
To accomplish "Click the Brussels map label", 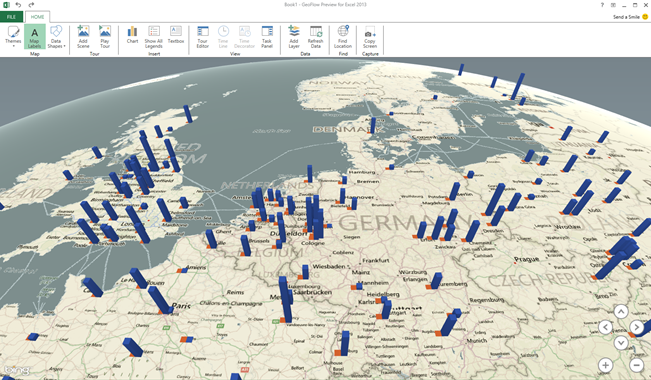I will [259, 241].
